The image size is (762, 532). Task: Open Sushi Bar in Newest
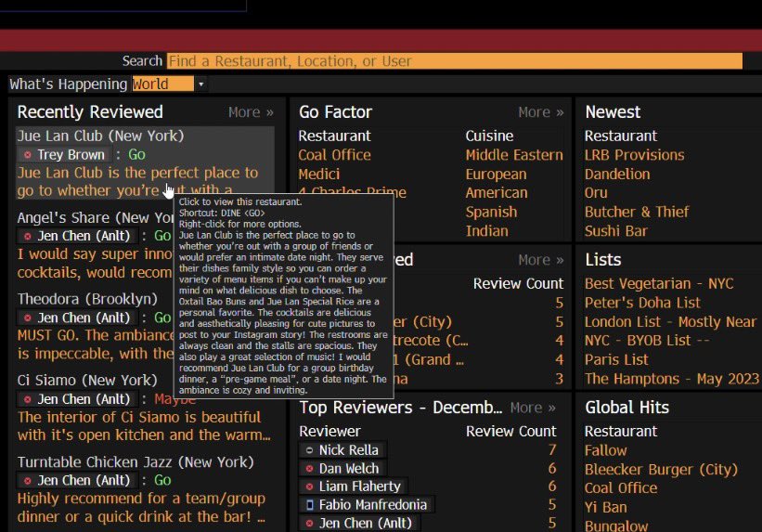tap(615, 231)
